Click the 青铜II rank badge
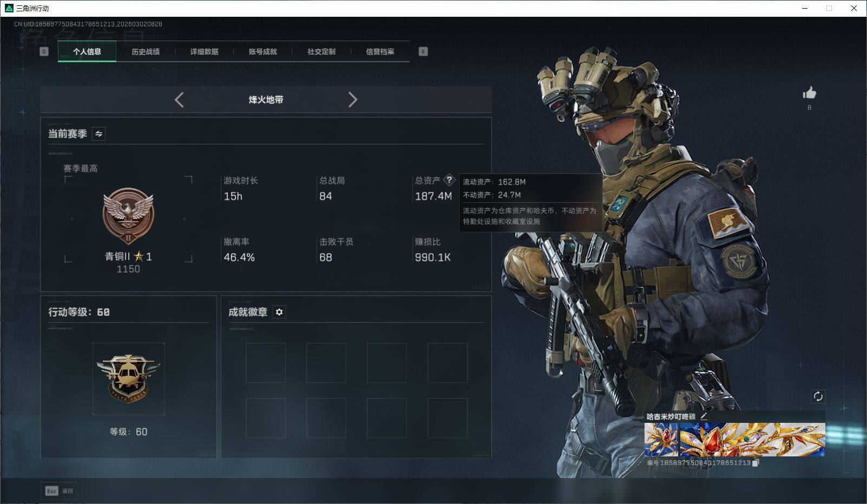 pyautogui.click(x=128, y=216)
